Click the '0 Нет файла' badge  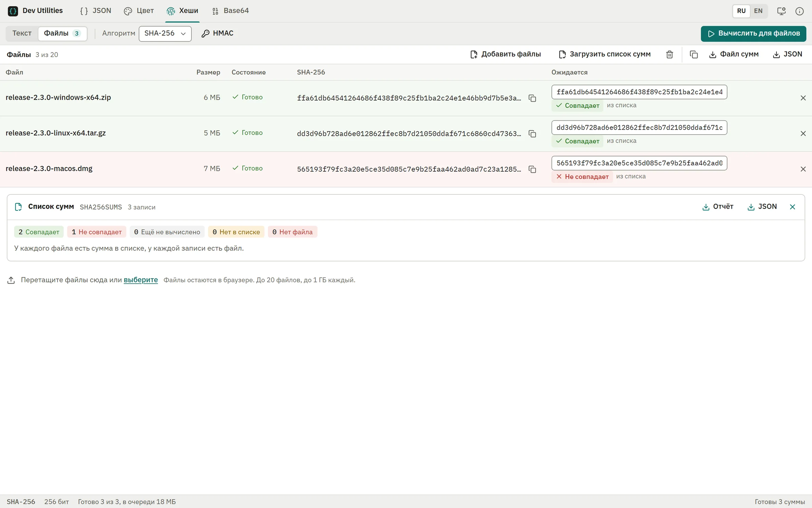click(x=292, y=232)
